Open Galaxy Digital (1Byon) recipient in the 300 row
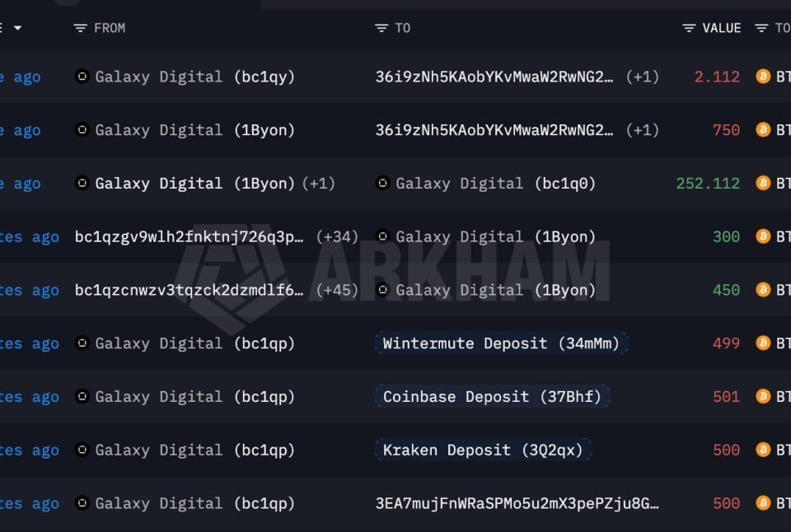This screenshot has height=532, width=791. click(x=495, y=236)
